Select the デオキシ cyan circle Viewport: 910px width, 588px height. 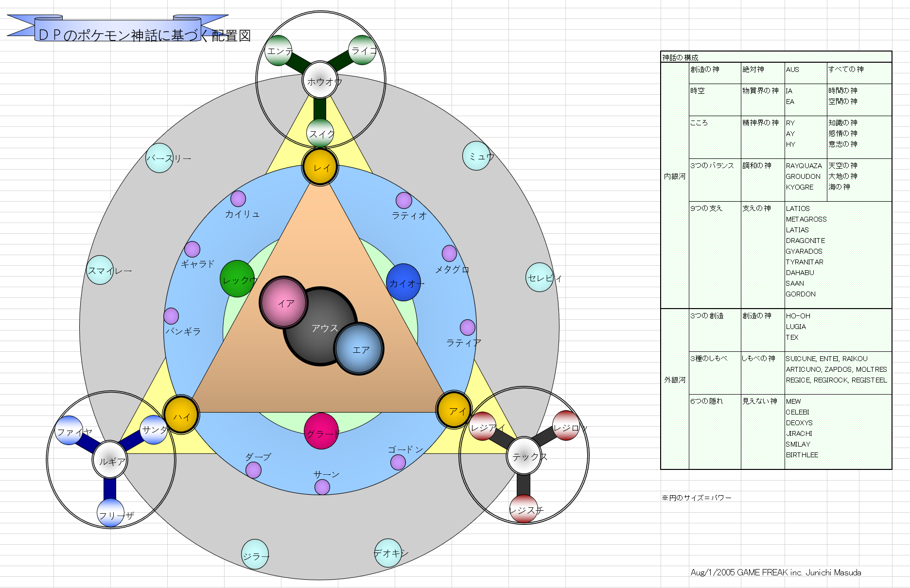click(388, 553)
